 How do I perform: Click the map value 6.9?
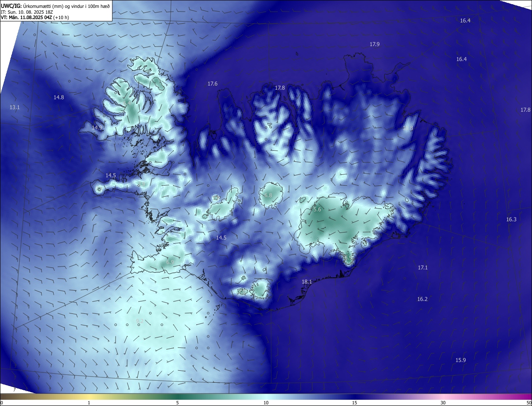point(170,262)
